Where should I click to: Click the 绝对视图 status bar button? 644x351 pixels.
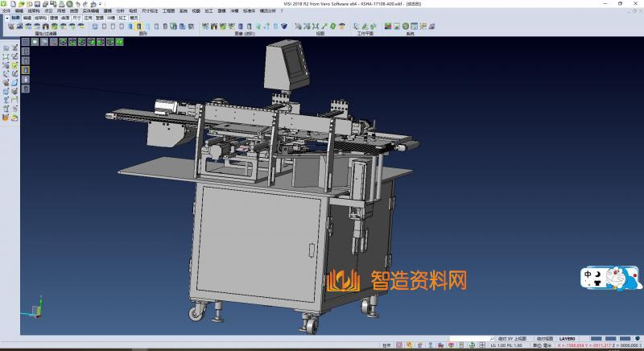click(x=544, y=339)
